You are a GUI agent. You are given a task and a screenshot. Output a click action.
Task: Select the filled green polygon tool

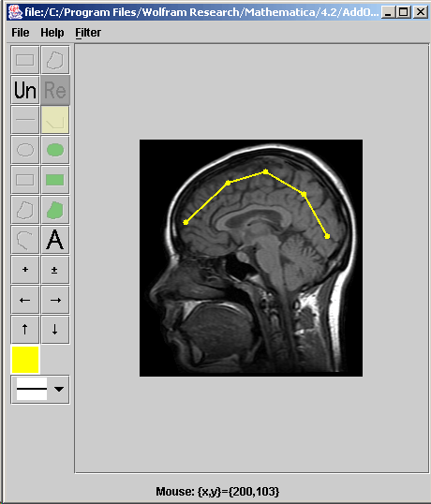[x=55, y=210]
